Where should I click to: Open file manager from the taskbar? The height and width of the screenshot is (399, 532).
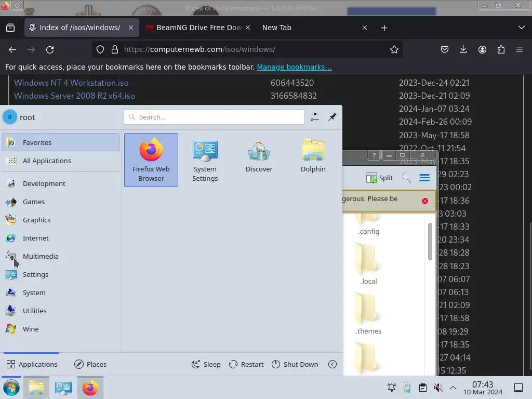click(36, 388)
